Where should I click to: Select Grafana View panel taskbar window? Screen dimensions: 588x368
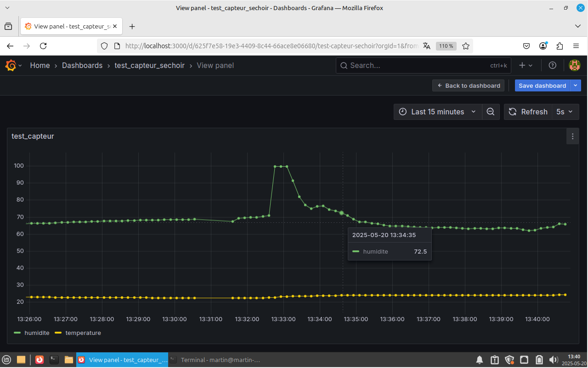point(122,360)
